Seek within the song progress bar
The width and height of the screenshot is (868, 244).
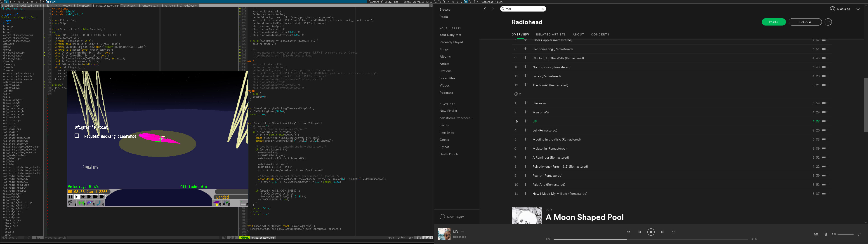(650, 239)
